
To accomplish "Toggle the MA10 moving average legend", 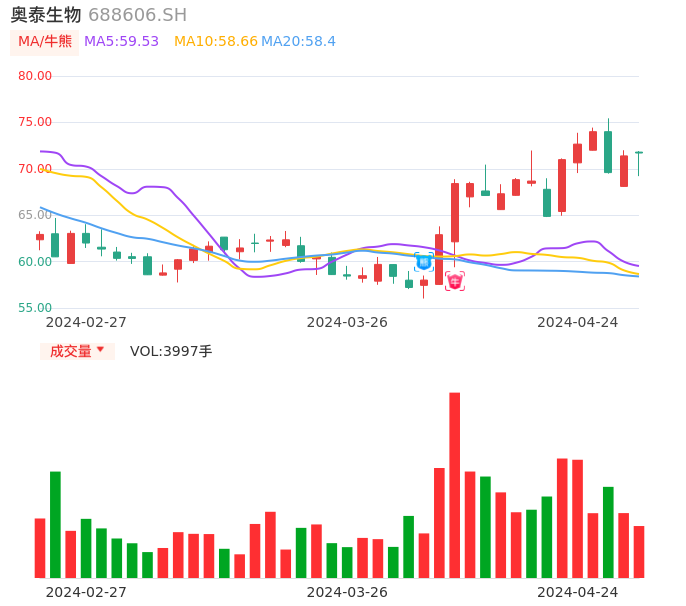I will pyautogui.click(x=215, y=42).
